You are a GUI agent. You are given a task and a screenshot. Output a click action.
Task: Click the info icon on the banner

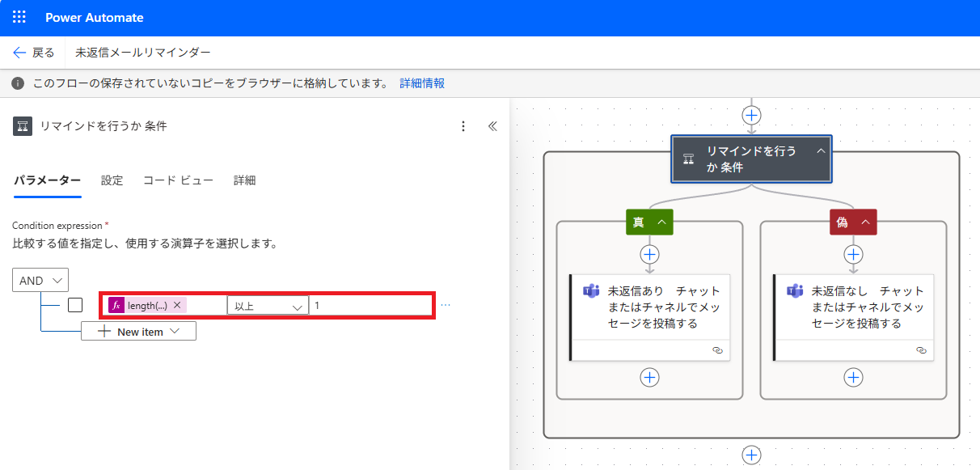point(18,83)
